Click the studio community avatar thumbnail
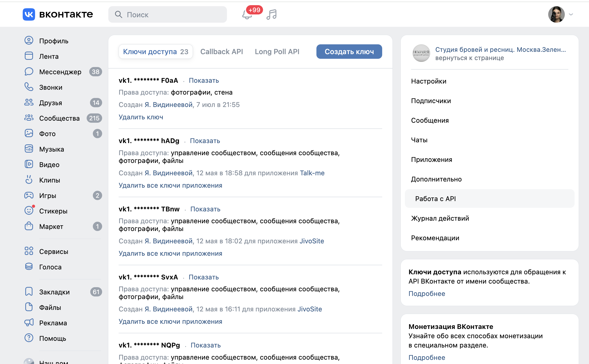The height and width of the screenshot is (364, 589). pos(421,53)
